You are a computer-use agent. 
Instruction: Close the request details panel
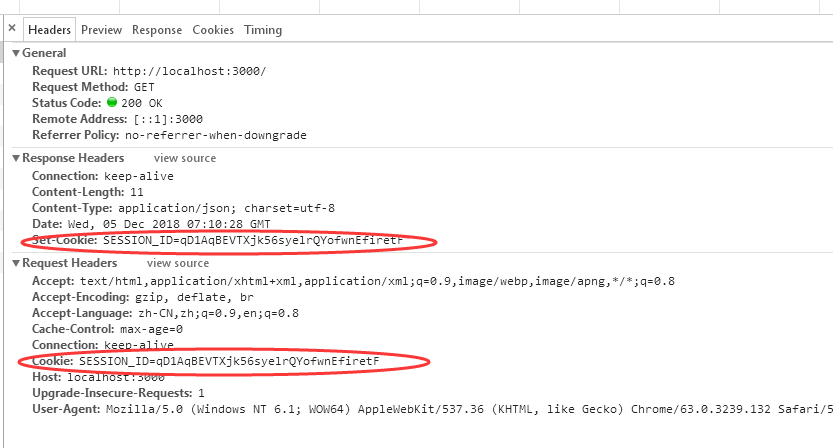pos(12,28)
